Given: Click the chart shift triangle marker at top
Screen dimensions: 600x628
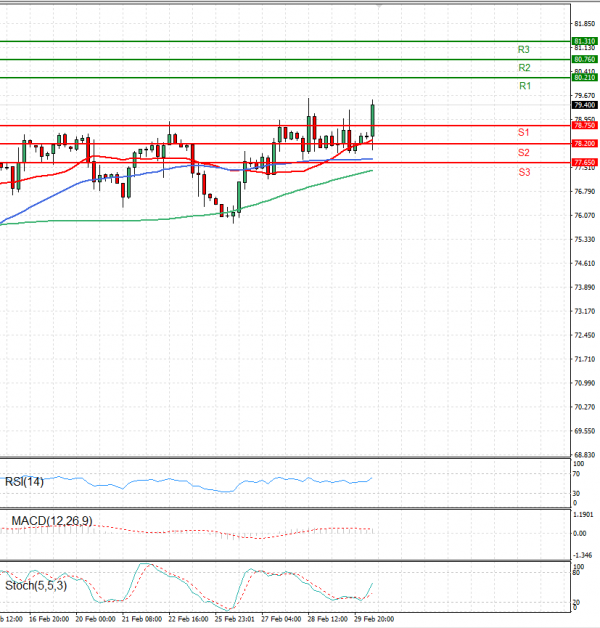Looking at the screenshot, I should [379, 6].
